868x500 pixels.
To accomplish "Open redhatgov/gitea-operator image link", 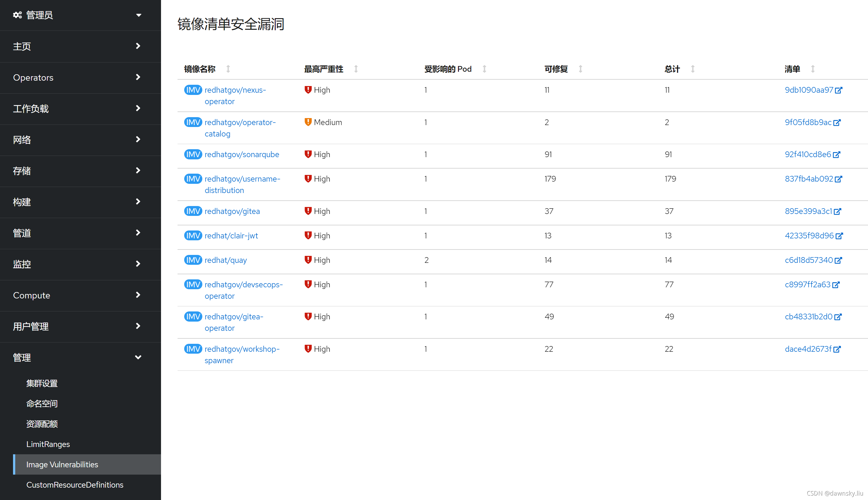I will click(234, 322).
